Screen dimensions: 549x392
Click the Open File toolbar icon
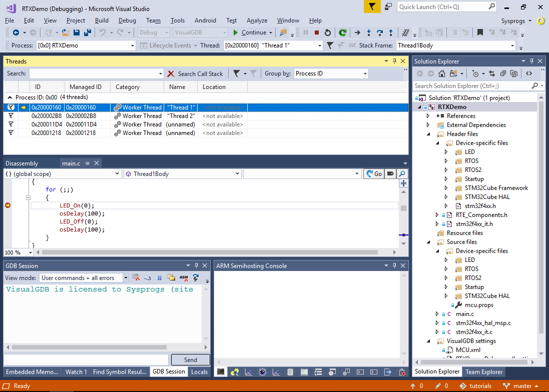point(66,32)
